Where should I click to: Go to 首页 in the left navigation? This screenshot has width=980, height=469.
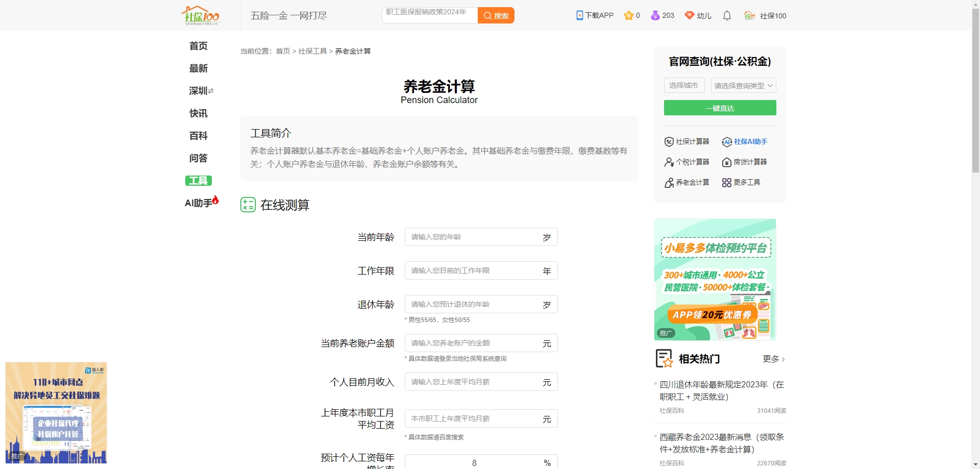click(199, 46)
